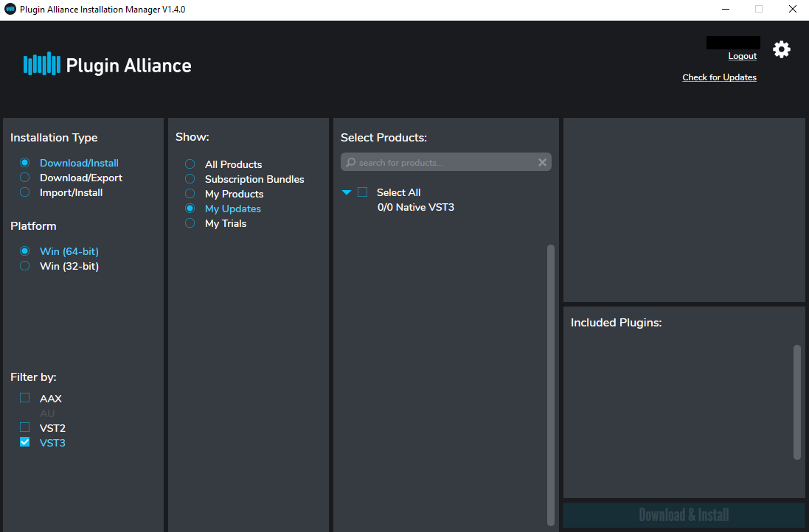The image size is (809, 532).
Task: Collapse the Select All product tree
Action: (x=347, y=192)
